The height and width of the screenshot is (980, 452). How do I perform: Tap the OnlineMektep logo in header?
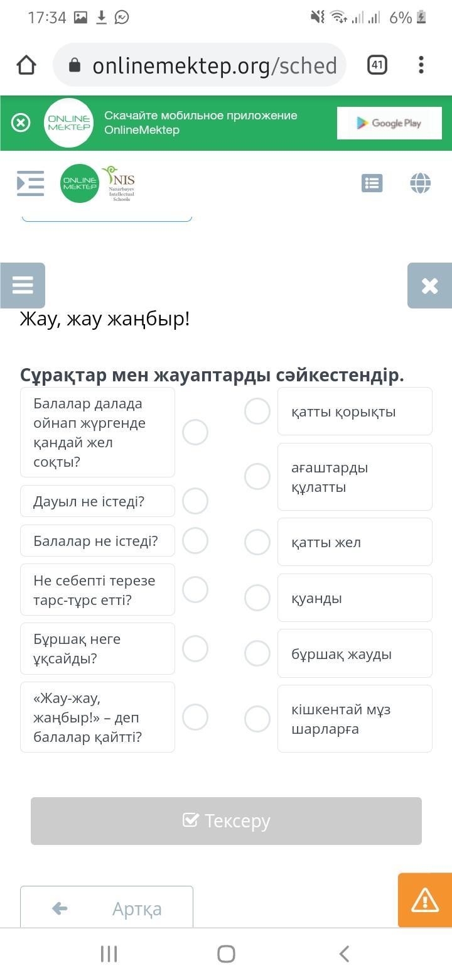click(80, 183)
